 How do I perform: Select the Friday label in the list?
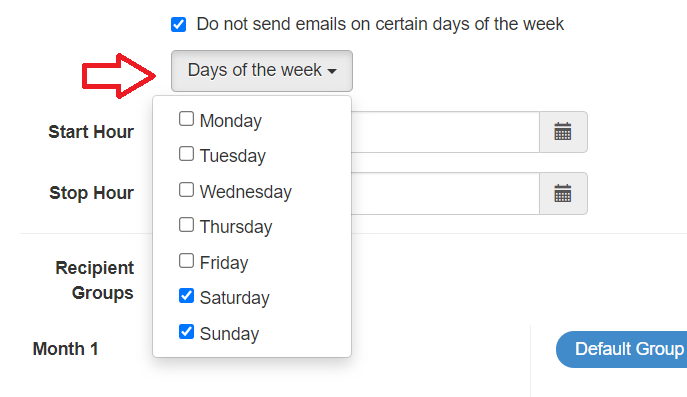[224, 263]
